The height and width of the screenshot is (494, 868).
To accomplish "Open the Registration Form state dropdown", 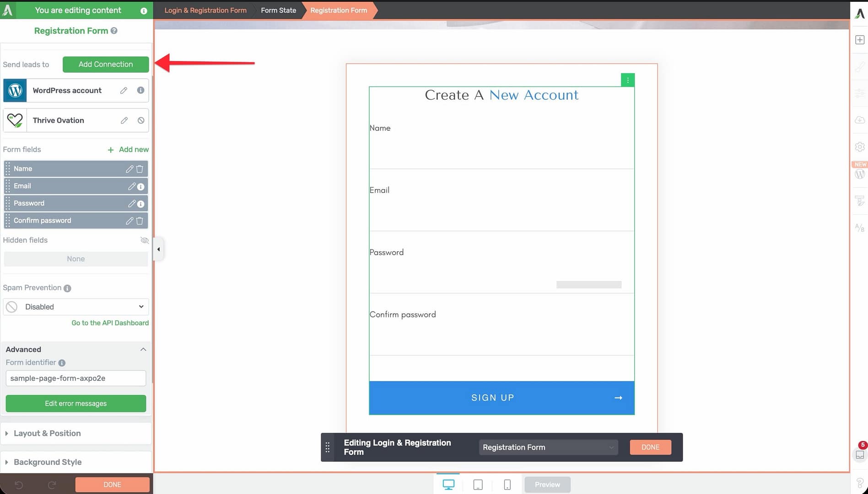I will click(548, 447).
